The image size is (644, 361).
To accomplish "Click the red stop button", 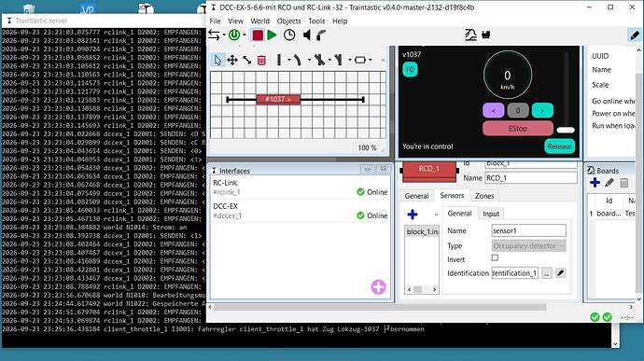I will (x=258, y=35).
